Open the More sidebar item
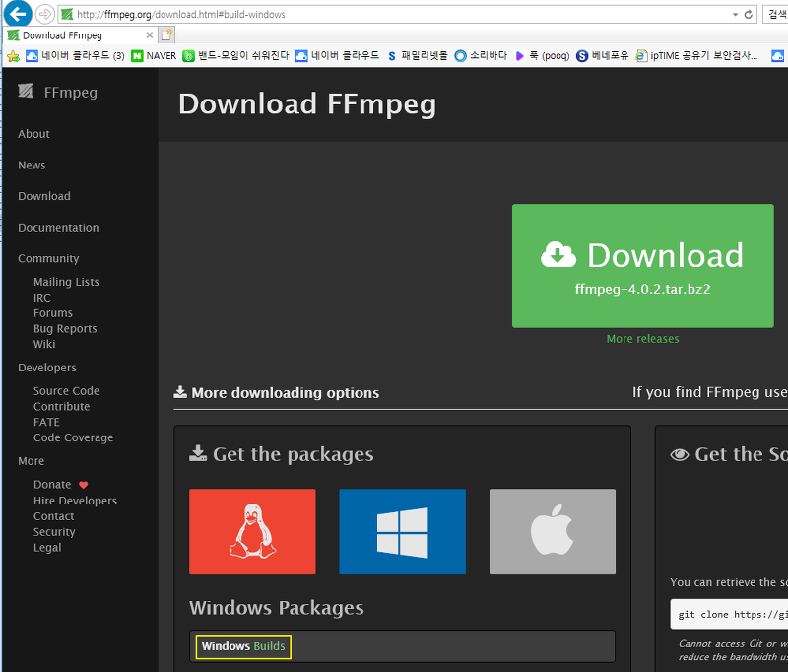Viewport: 788px width, 672px height. pyautogui.click(x=32, y=461)
